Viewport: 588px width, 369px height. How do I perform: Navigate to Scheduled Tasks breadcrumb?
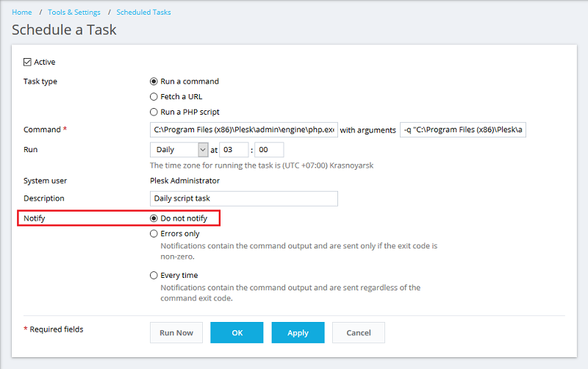(143, 12)
